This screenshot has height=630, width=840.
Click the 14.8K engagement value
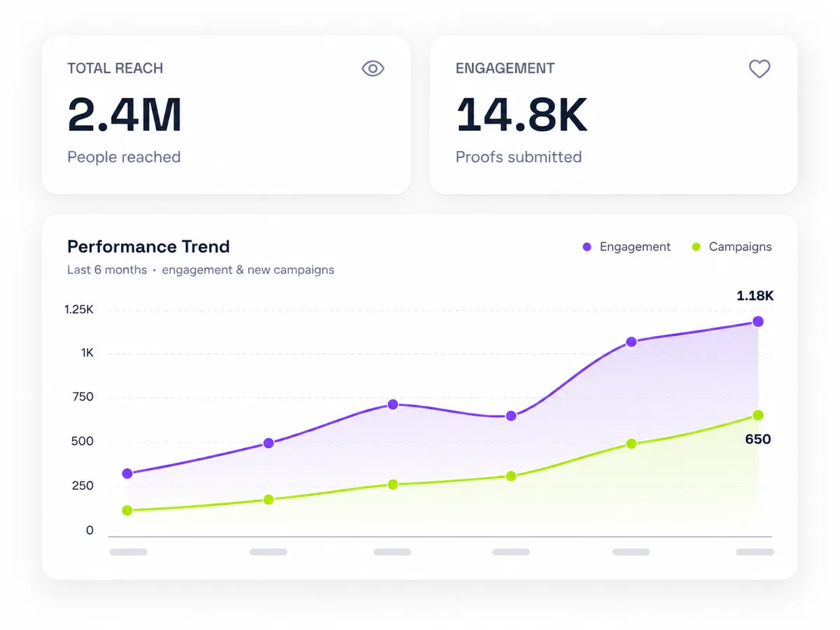521,115
